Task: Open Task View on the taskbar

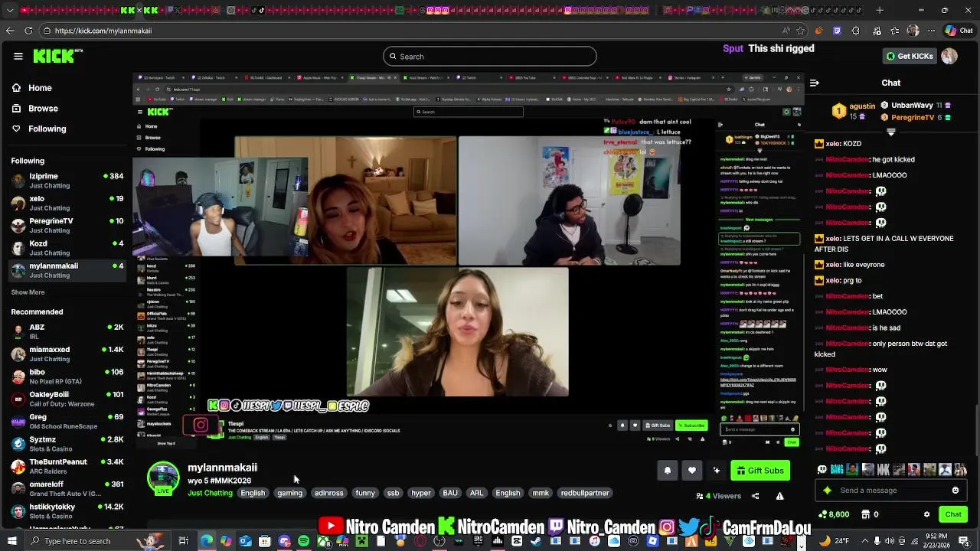Action: [x=184, y=541]
